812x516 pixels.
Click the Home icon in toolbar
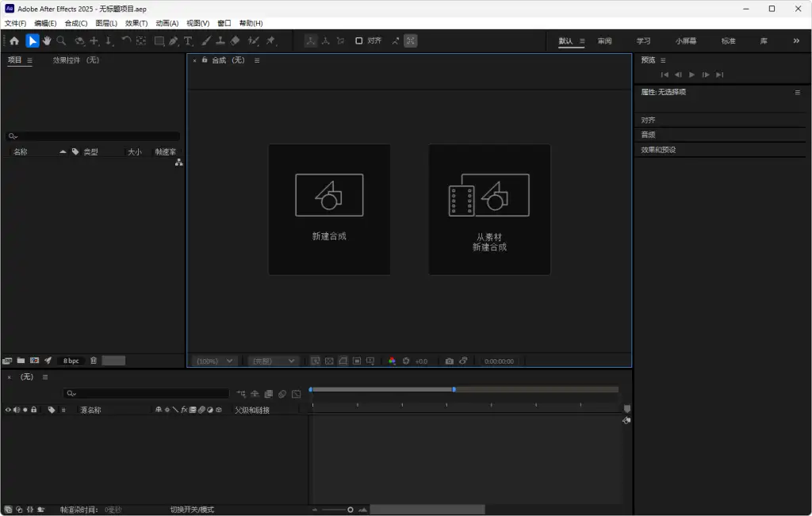(x=14, y=41)
